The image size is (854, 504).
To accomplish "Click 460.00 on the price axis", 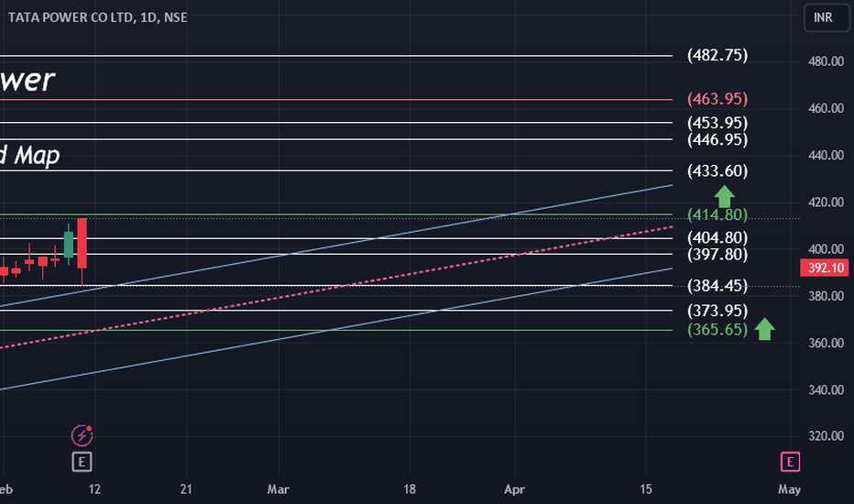I will point(826,108).
